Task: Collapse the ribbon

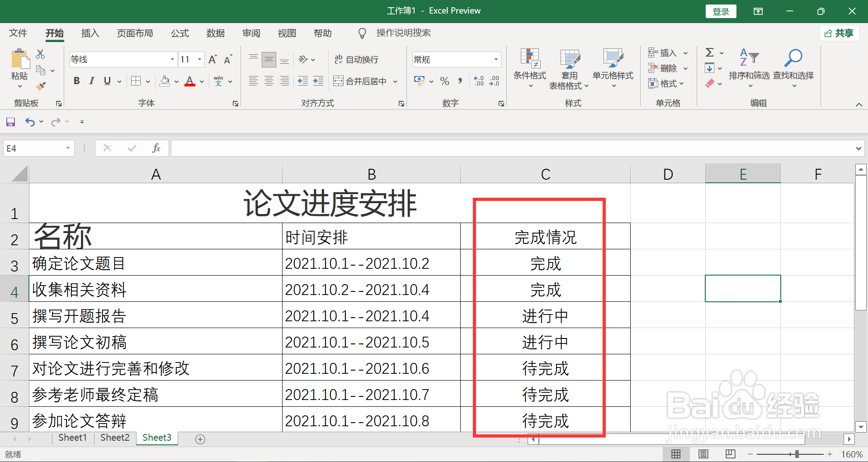Action: click(x=859, y=105)
